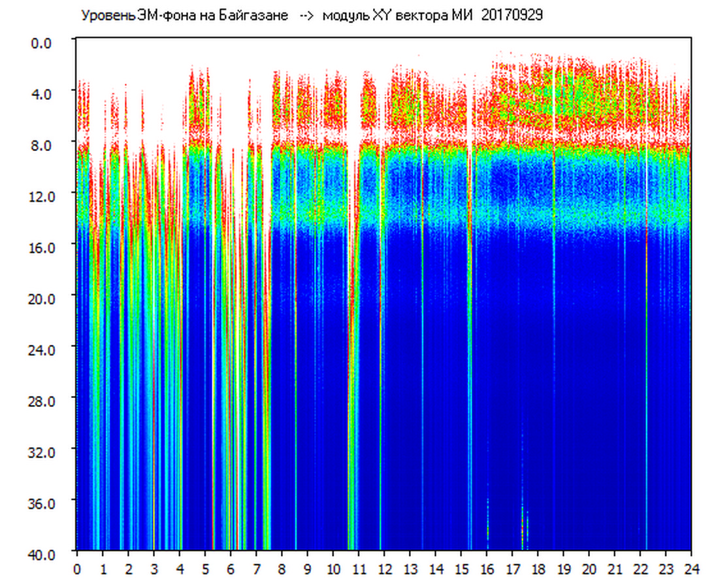
Task: Click the date '20170929' in the title
Action: point(512,16)
